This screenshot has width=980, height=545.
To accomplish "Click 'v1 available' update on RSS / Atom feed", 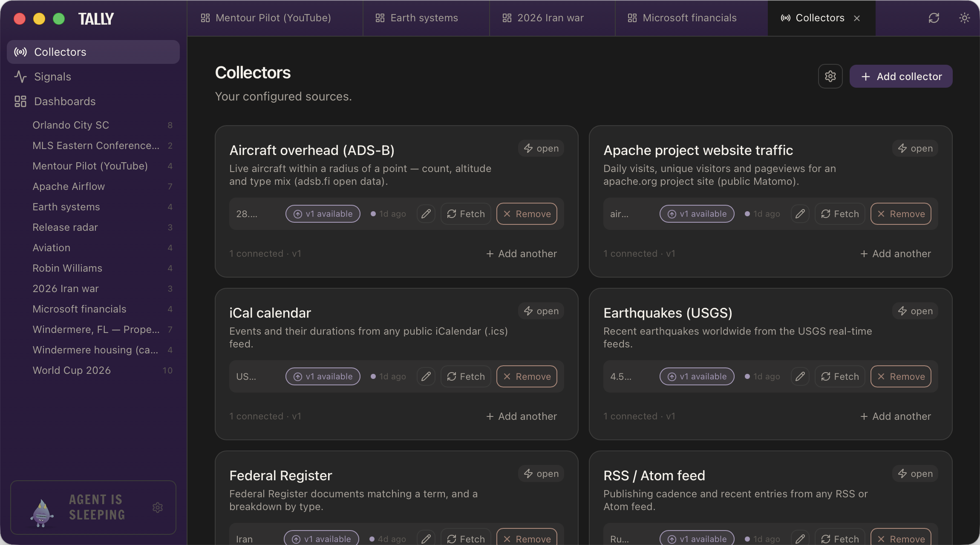I will pyautogui.click(x=697, y=539).
